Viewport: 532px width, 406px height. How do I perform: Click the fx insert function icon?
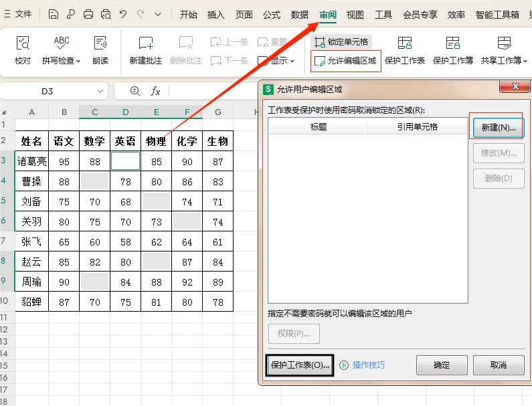point(155,91)
